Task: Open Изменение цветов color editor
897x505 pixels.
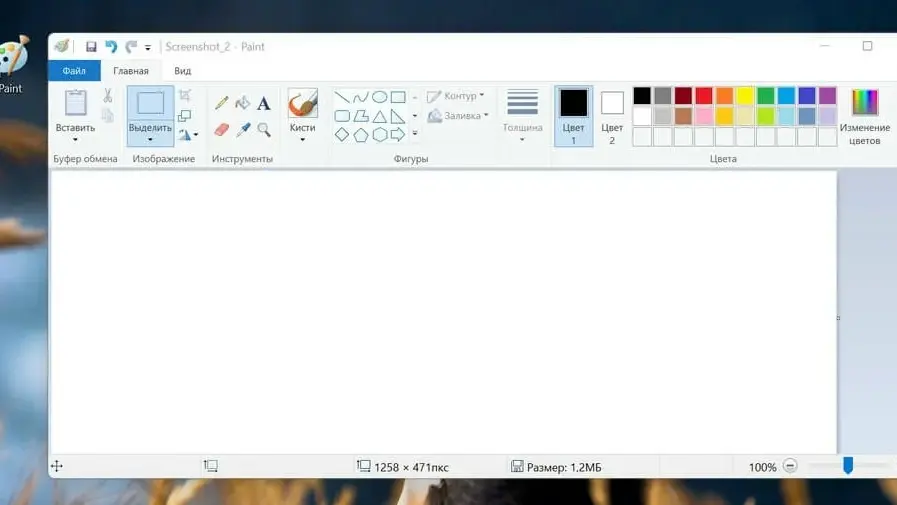Action: [864, 117]
